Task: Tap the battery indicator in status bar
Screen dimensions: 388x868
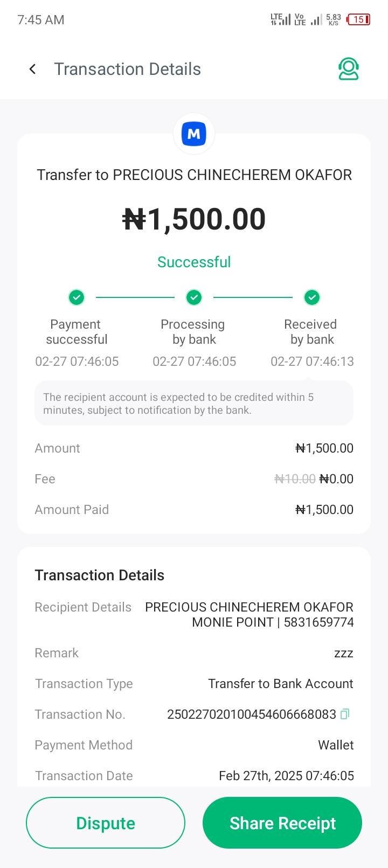Action: [x=358, y=20]
